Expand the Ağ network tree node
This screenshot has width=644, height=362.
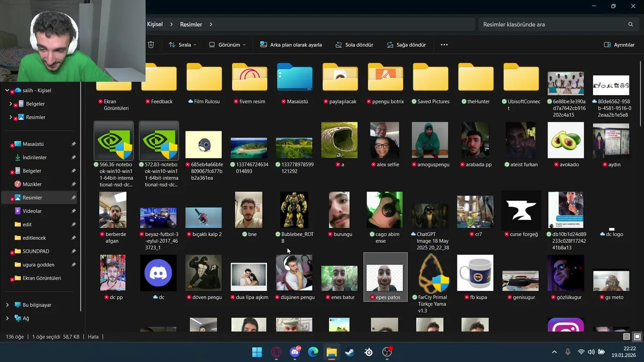pyautogui.click(x=7, y=318)
